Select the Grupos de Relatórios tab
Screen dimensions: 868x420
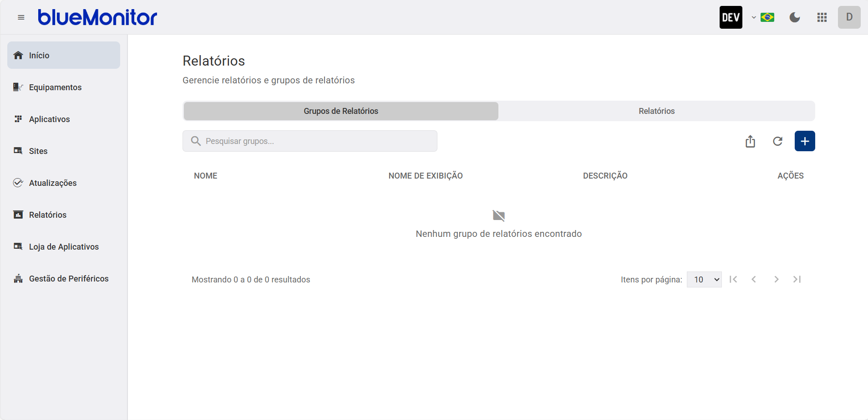click(341, 111)
